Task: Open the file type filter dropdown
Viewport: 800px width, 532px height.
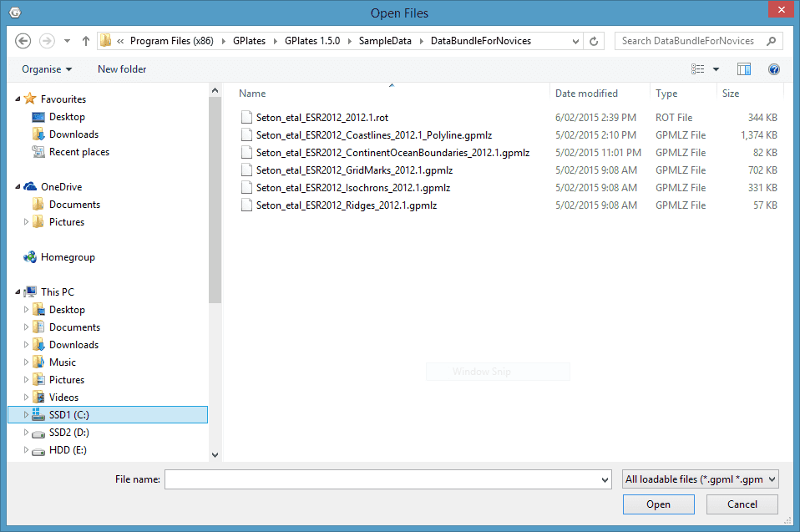Action: click(x=701, y=479)
